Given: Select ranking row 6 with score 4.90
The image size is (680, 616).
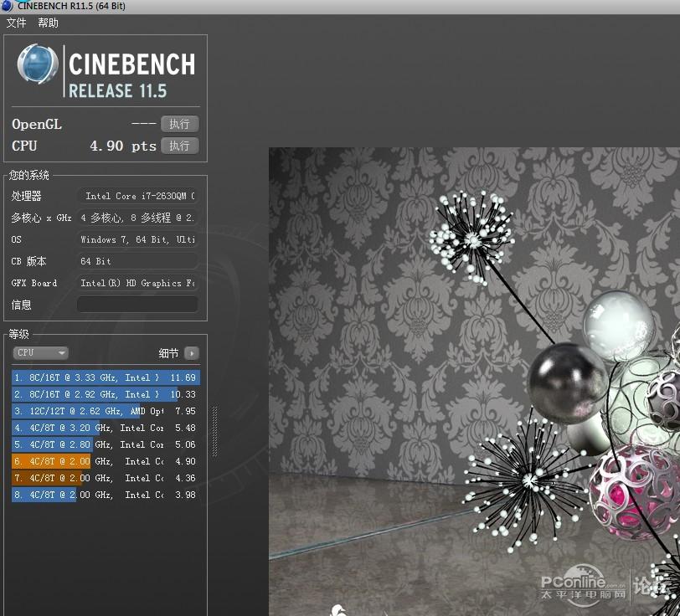Looking at the screenshot, I should [x=106, y=461].
